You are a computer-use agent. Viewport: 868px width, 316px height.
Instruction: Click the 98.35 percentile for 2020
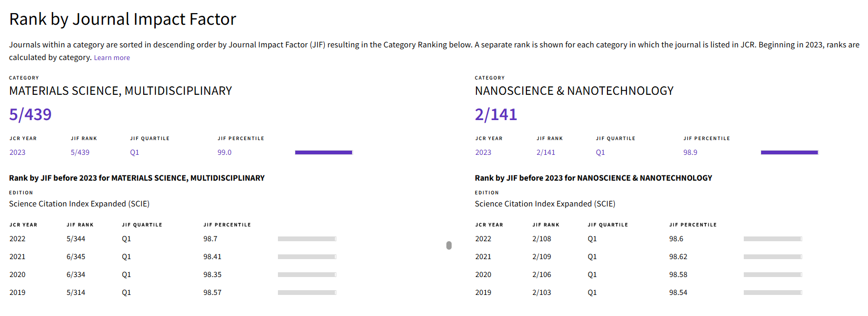tap(213, 274)
